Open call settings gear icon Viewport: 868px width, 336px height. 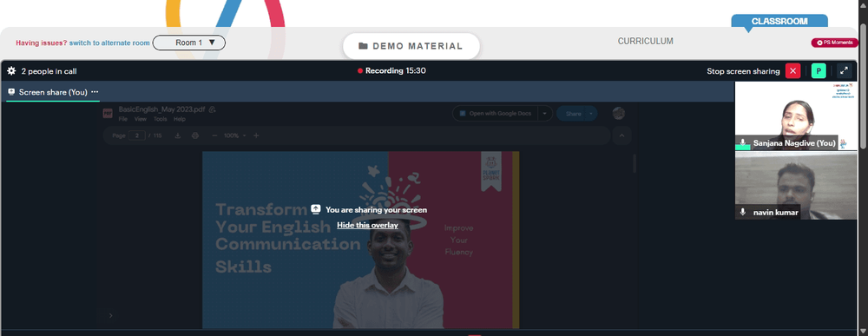tap(11, 71)
